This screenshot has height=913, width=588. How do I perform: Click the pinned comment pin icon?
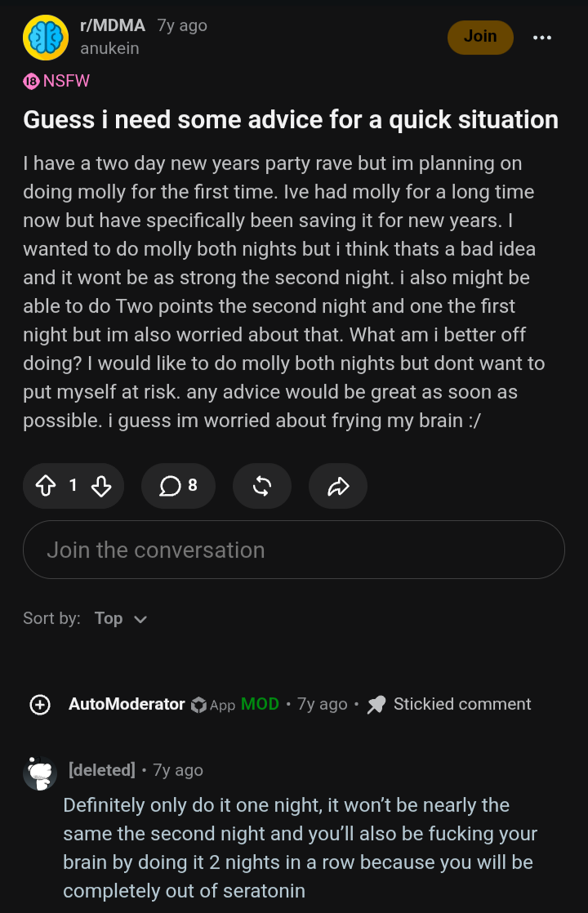pos(376,705)
